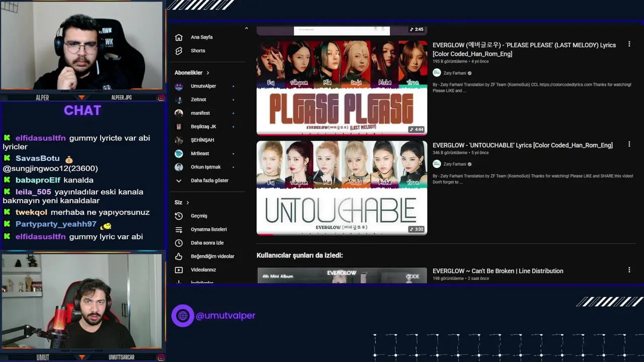Play the UNTOUCHABLE lyrics thumbnail
Image resolution: width=644 pixels, height=362 pixels.
click(x=342, y=188)
